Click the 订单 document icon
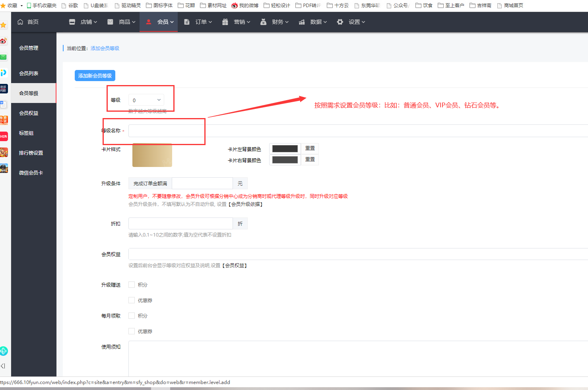The height and width of the screenshot is (390, 588). click(x=186, y=22)
